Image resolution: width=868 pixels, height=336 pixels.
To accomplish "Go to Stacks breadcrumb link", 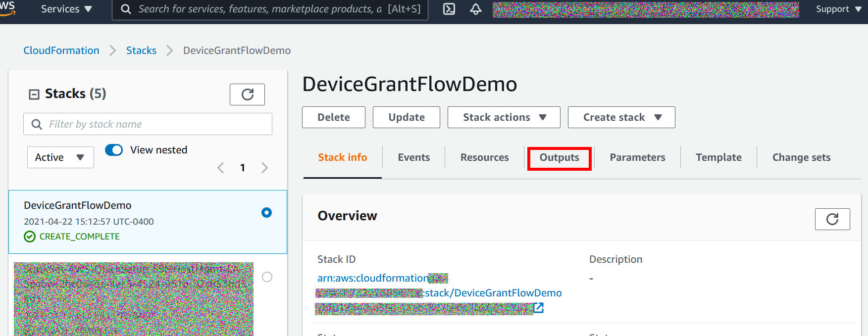I will [x=141, y=50].
